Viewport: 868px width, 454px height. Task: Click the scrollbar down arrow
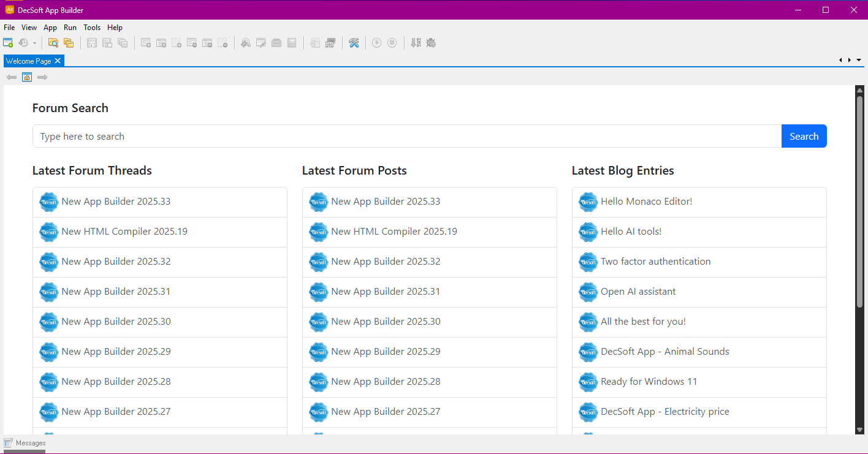pyautogui.click(x=859, y=430)
